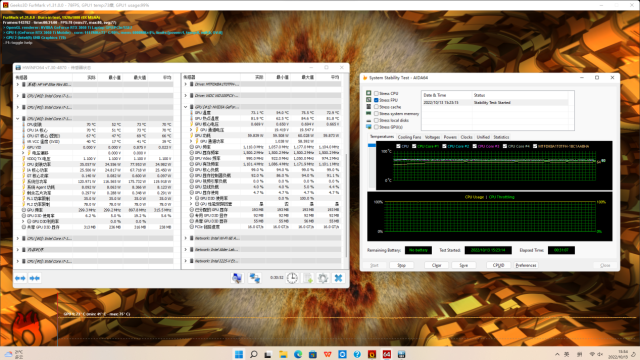Start HWiNFO logging with document-plus icon
640x360 pixels.
point(308,278)
